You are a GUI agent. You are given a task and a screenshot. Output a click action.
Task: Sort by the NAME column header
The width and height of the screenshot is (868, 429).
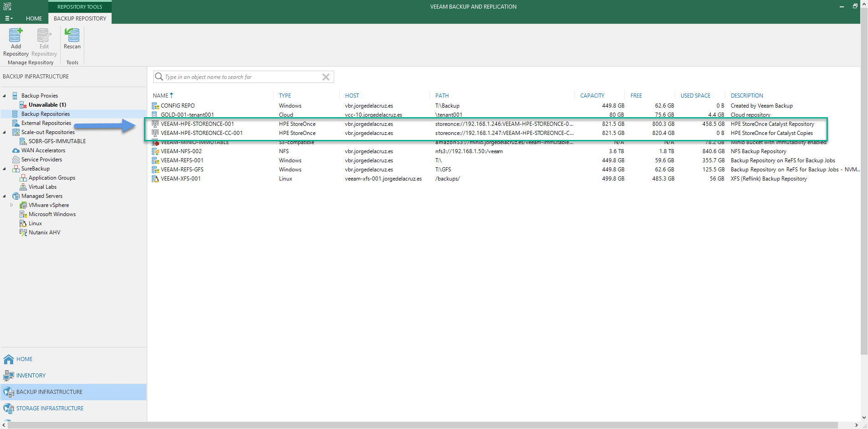[x=160, y=96]
